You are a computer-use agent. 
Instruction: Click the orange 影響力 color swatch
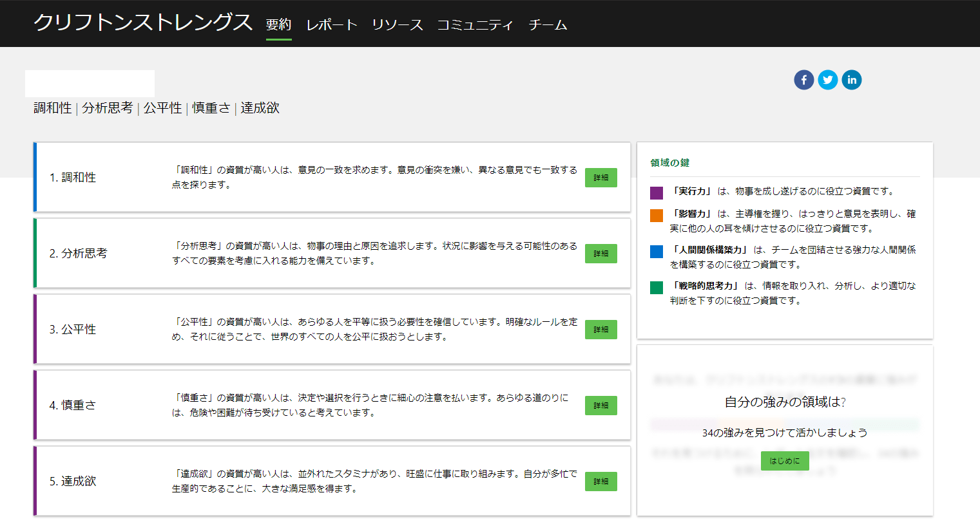(x=657, y=216)
